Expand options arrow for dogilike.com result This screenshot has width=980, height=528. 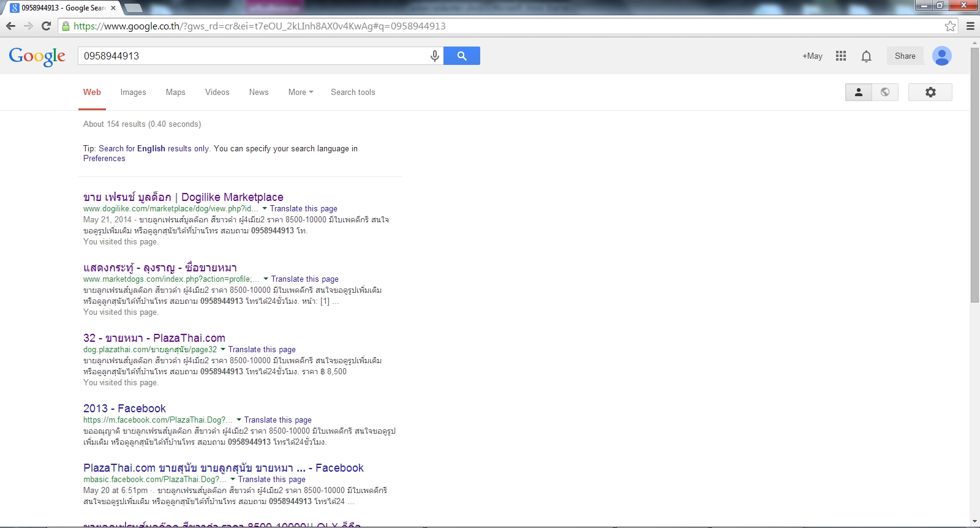point(265,208)
